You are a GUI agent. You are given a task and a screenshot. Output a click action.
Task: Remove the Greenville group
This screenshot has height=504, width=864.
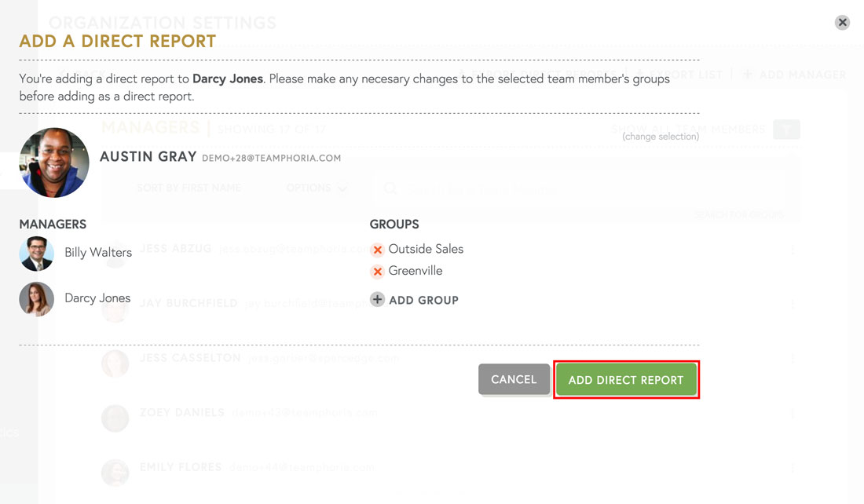[x=378, y=272]
